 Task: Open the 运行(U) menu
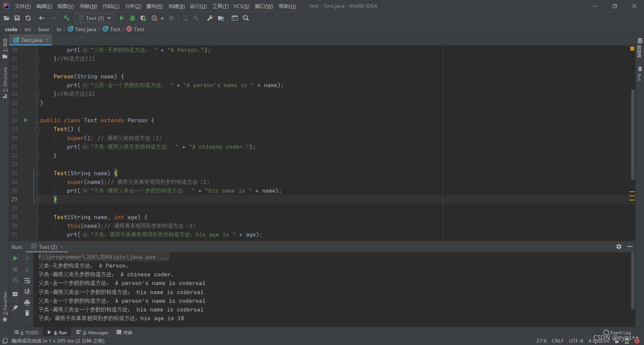(x=198, y=6)
